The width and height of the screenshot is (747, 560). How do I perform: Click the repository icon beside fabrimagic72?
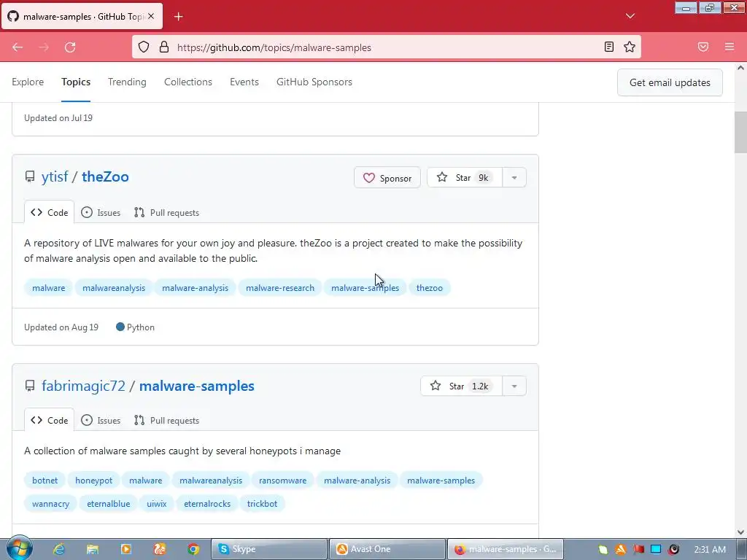(x=29, y=386)
